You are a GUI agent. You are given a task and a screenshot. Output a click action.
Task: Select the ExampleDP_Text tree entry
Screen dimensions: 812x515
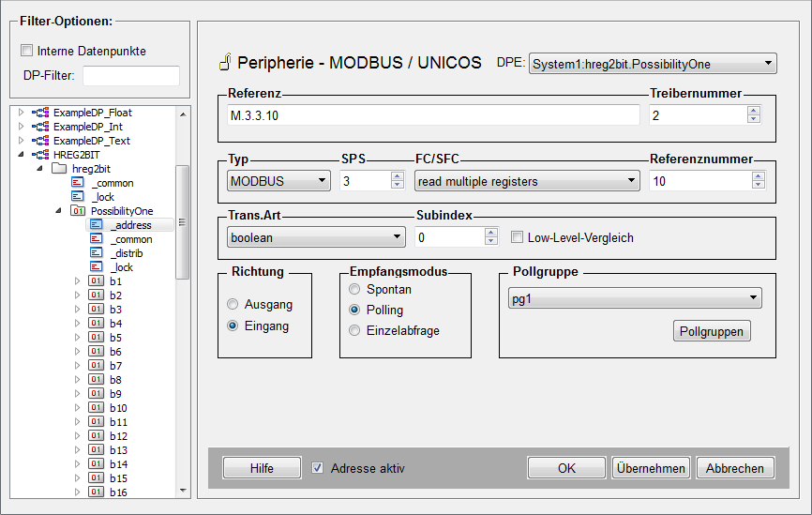tap(91, 141)
